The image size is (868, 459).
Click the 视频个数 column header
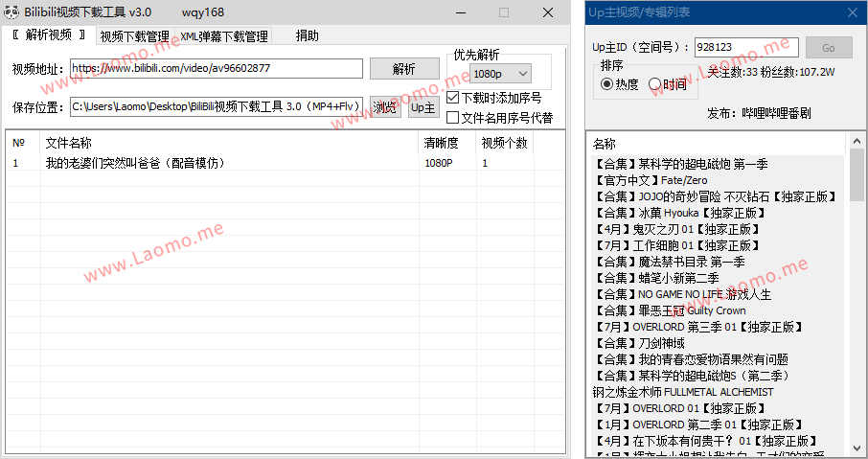(x=504, y=143)
